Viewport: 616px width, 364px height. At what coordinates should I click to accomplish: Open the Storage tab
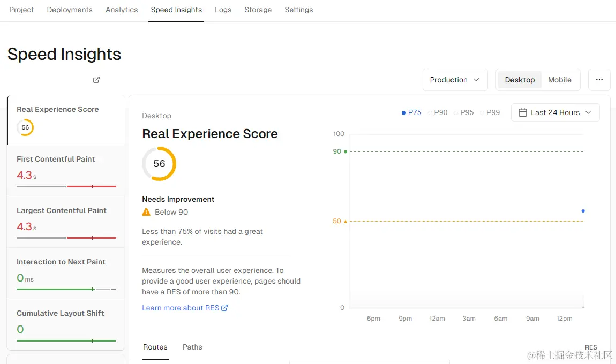point(258,10)
